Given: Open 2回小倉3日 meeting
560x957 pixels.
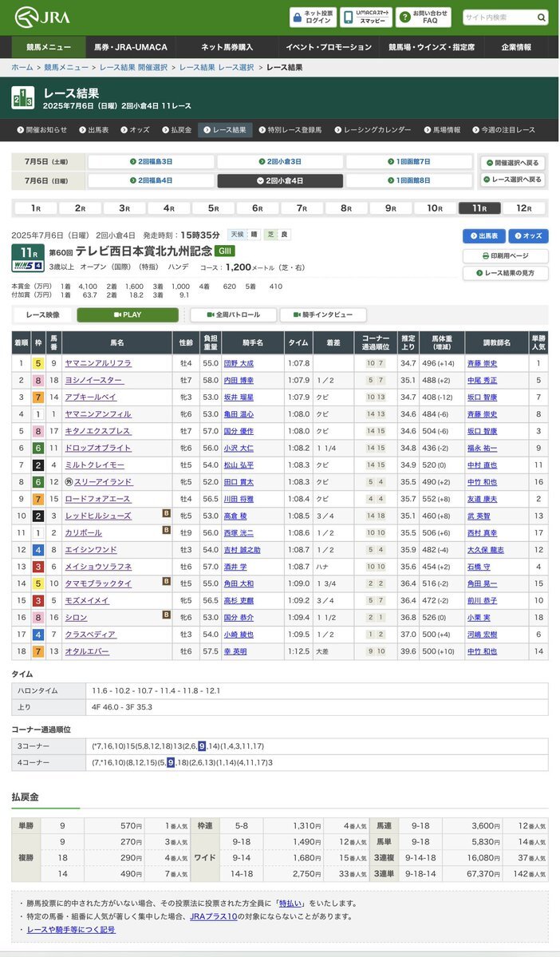Looking at the screenshot, I should [x=280, y=162].
